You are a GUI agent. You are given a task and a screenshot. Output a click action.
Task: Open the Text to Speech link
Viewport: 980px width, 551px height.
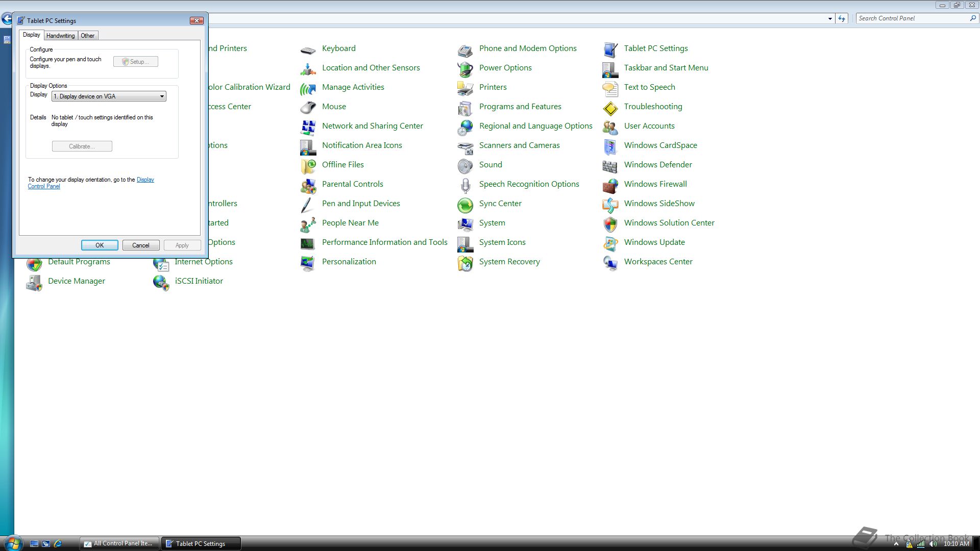point(649,87)
